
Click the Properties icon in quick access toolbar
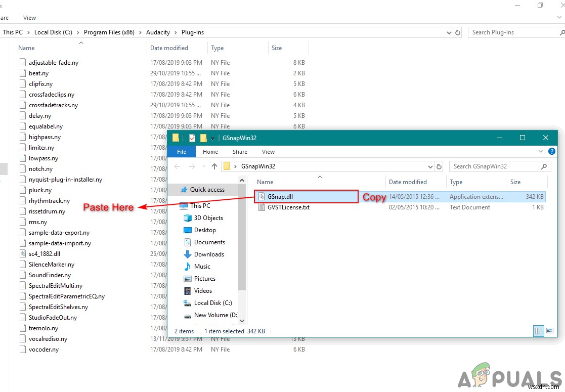pos(192,138)
